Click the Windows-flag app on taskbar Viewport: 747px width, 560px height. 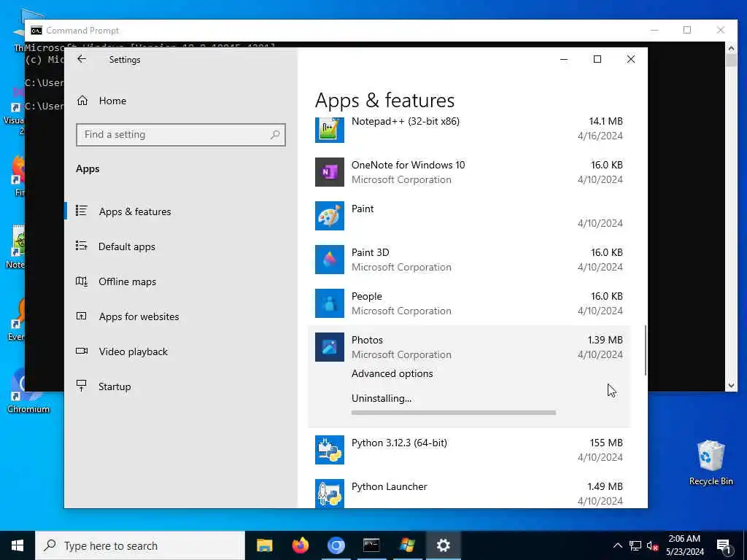point(407,545)
